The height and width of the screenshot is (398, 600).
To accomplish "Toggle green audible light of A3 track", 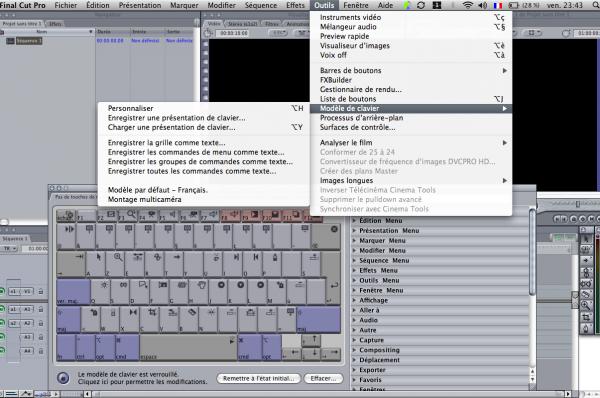I will (2, 337).
